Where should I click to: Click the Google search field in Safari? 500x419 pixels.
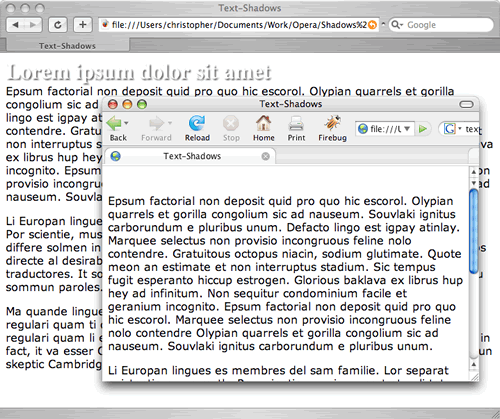click(441, 25)
